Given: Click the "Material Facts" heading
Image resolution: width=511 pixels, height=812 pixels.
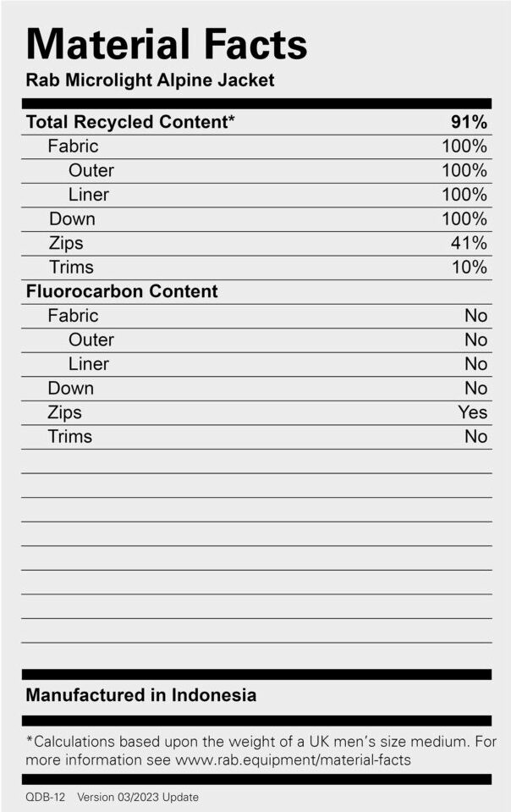Looking at the screenshot, I should (166, 42).
